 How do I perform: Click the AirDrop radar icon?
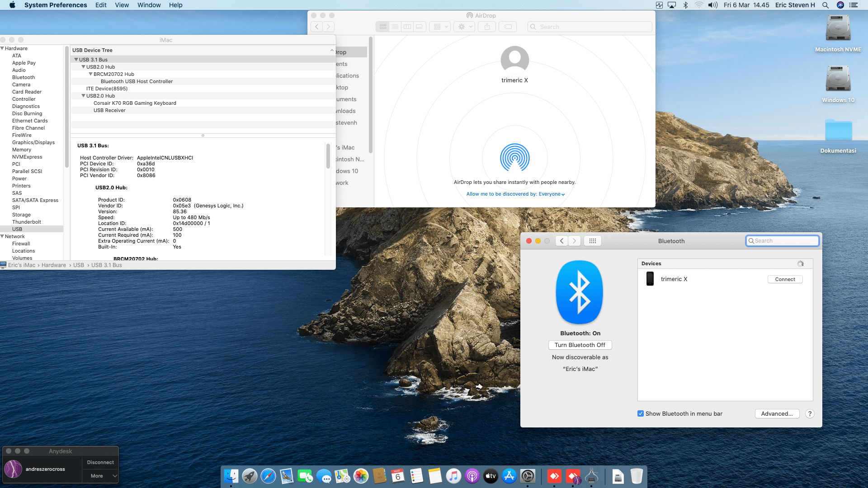(x=514, y=158)
